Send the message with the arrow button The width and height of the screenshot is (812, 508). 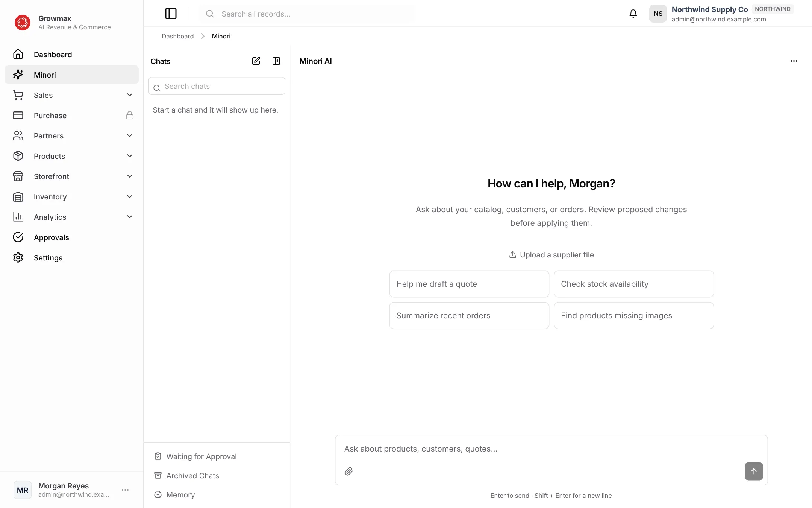(x=754, y=471)
